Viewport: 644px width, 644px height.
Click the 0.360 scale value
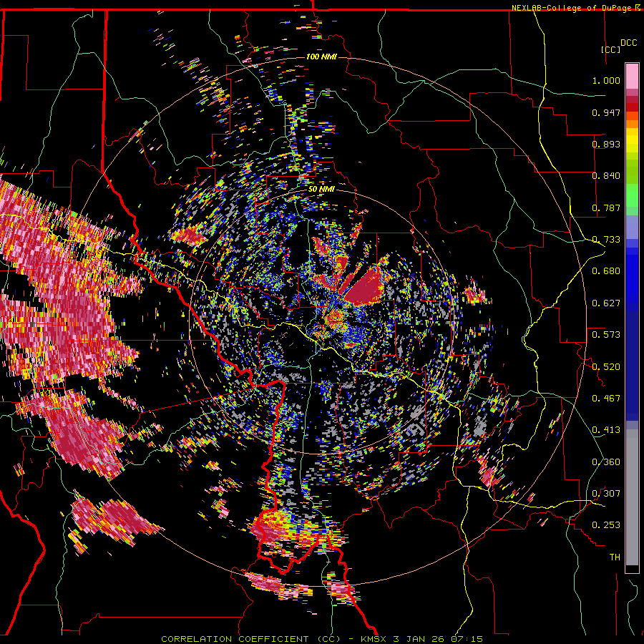tap(606, 462)
